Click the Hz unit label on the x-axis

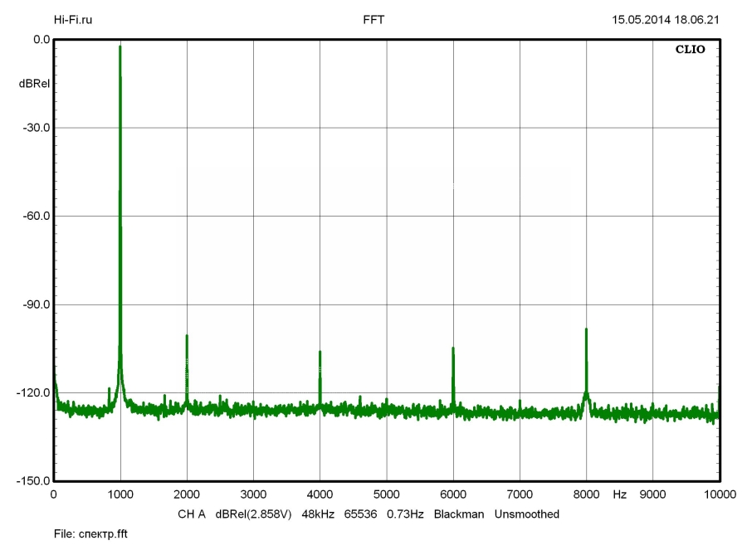(x=620, y=494)
